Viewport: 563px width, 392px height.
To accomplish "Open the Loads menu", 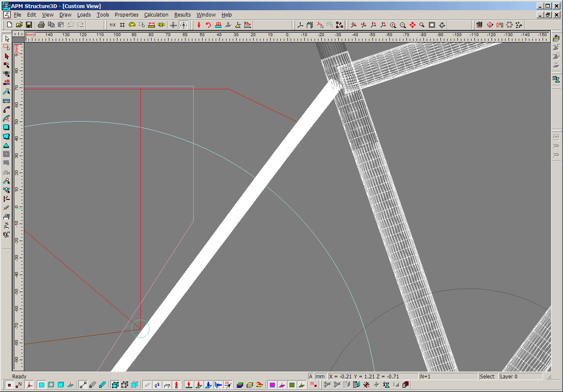I will pos(84,14).
